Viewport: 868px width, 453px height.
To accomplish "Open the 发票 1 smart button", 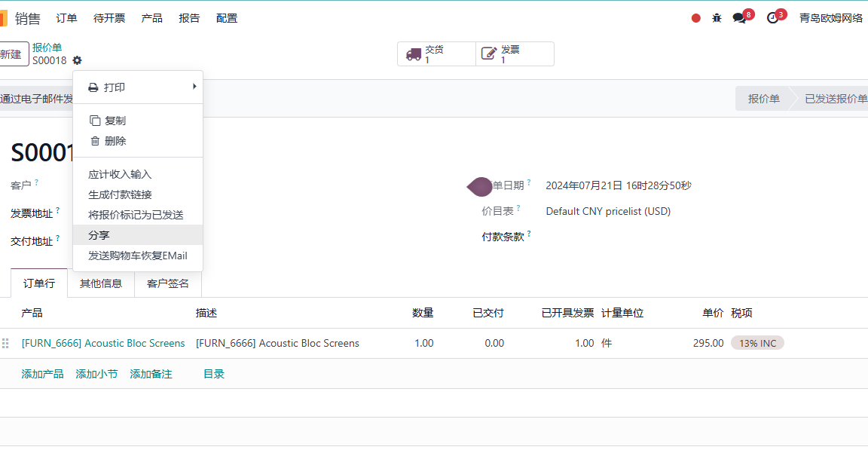I will tap(515, 54).
